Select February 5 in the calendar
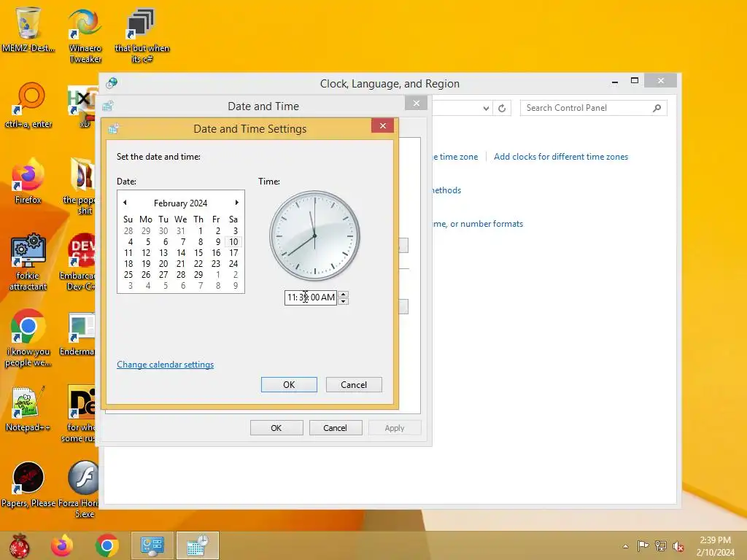The width and height of the screenshot is (747, 560). coord(147,242)
